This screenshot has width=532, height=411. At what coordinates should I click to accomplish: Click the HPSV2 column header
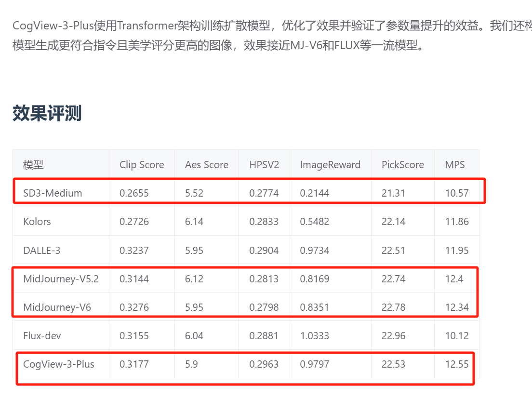pyautogui.click(x=264, y=165)
